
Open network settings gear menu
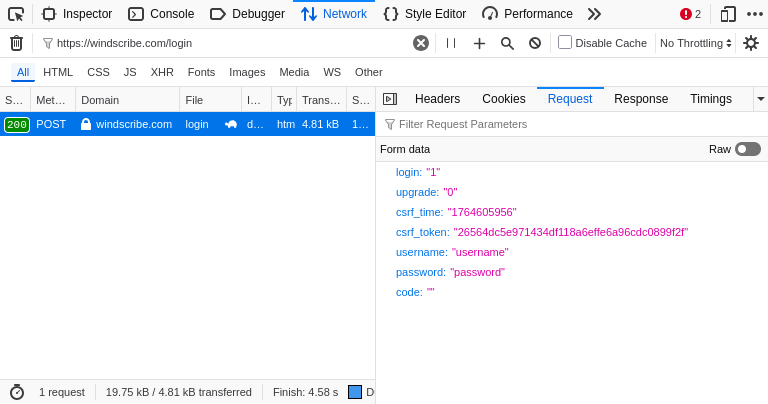751,43
